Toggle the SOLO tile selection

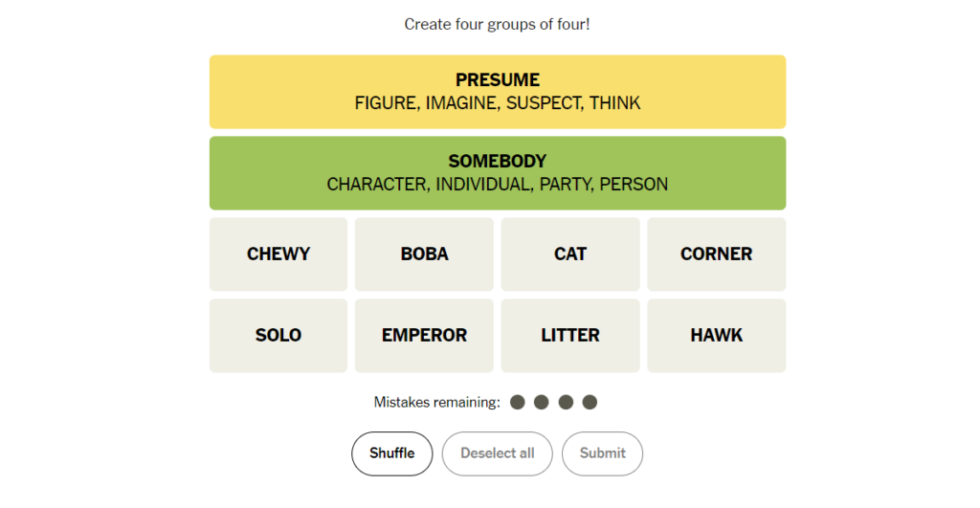point(278,336)
